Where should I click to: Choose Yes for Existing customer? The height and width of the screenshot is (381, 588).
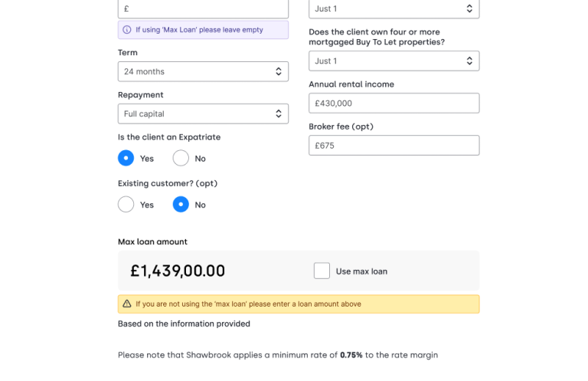[x=126, y=205]
